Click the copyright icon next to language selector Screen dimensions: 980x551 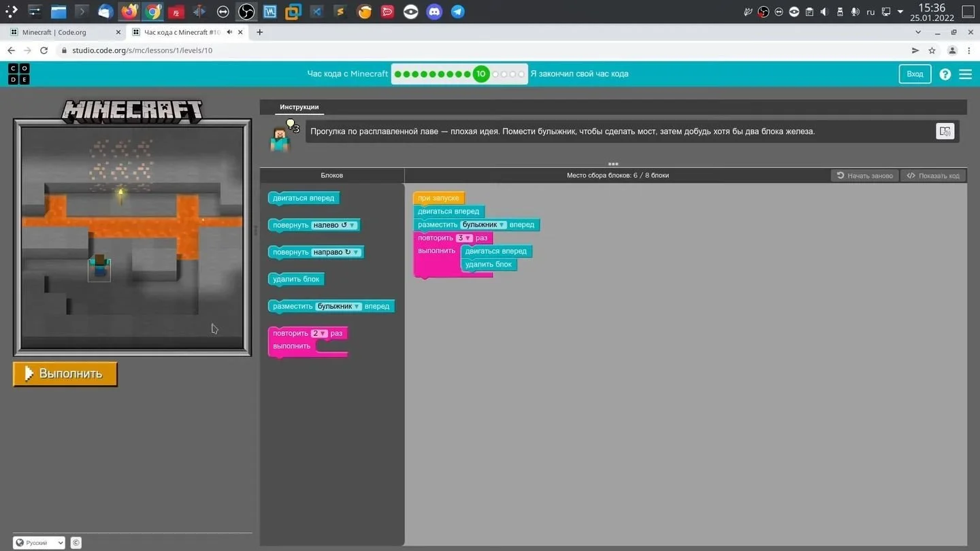(76, 543)
